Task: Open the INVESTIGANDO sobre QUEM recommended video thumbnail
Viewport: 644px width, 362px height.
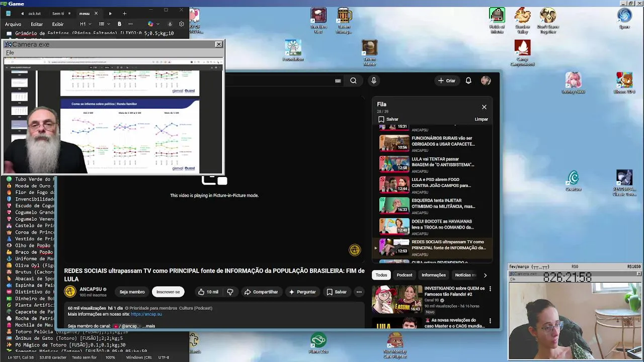Action: pos(397,299)
